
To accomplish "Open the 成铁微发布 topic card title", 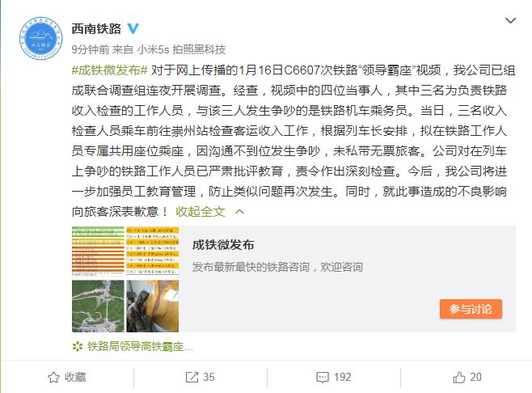I will tap(223, 245).
